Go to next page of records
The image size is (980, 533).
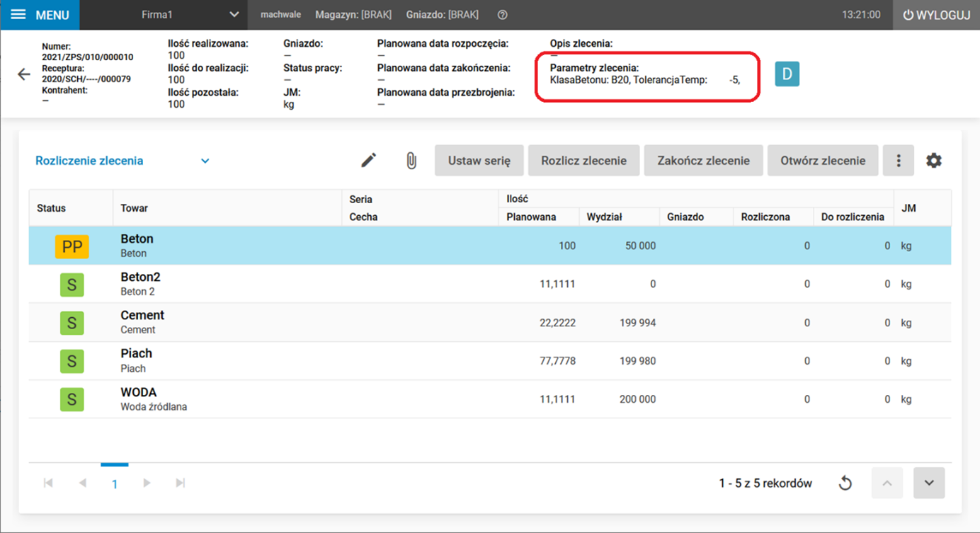(147, 483)
